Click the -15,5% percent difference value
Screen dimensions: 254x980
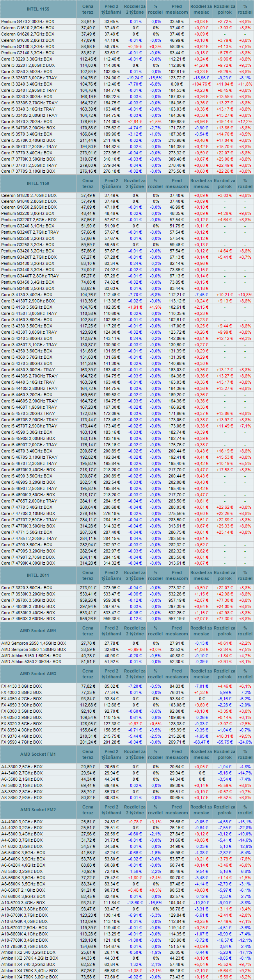(x=155, y=78)
